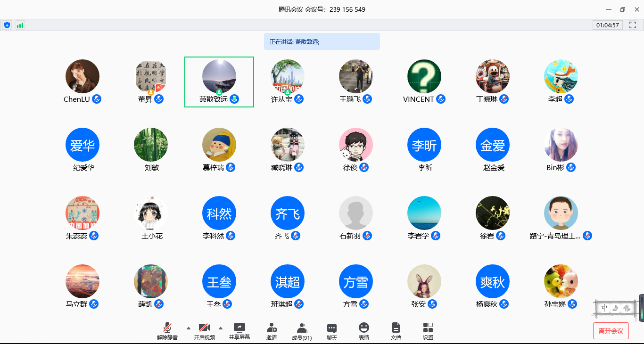Click the 正在讲话 speaker banner
This screenshot has width=644, height=344.
[x=322, y=41]
